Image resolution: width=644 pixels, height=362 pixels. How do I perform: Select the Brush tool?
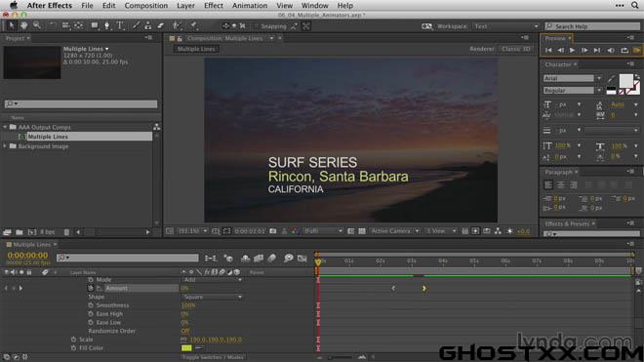click(136, 25)
